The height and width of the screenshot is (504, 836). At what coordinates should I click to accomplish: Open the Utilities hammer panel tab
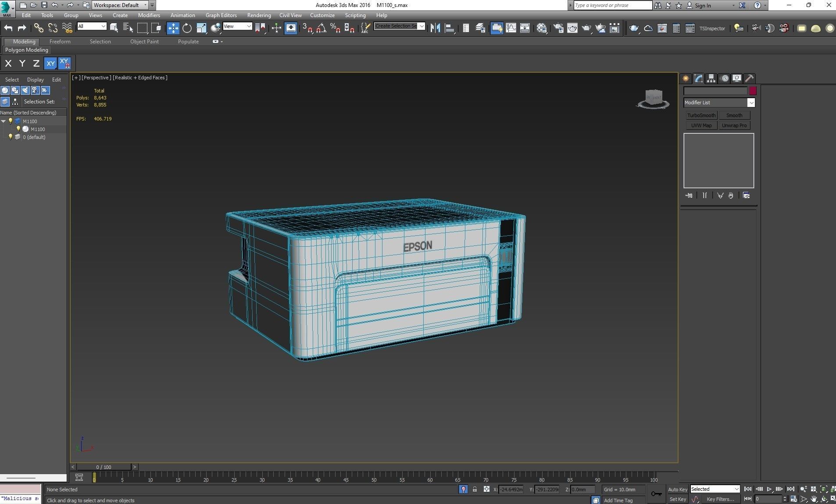[750, 78]
